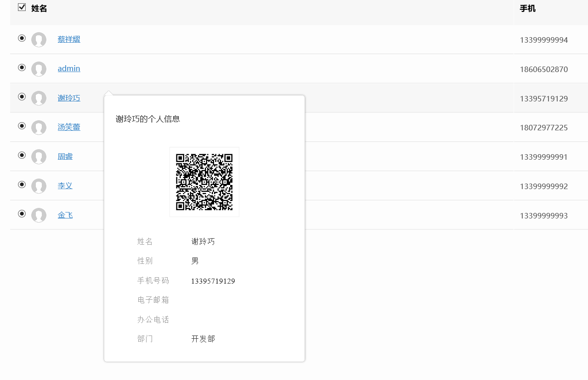The image size is (588, 380).
Task: Click the 谢玲巧 name link
Action: pyautogui.click(x=69, y=98)
